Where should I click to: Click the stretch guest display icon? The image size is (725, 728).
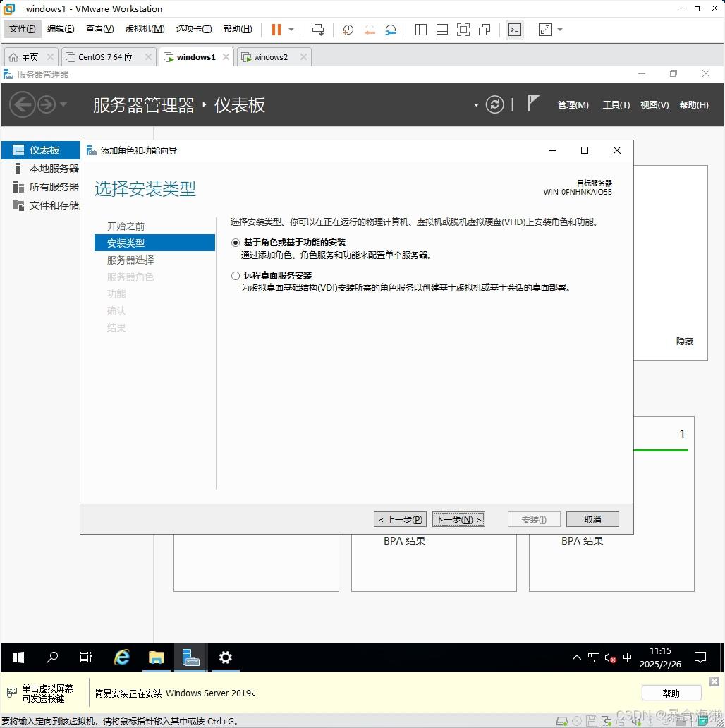(x=545, y=30)
